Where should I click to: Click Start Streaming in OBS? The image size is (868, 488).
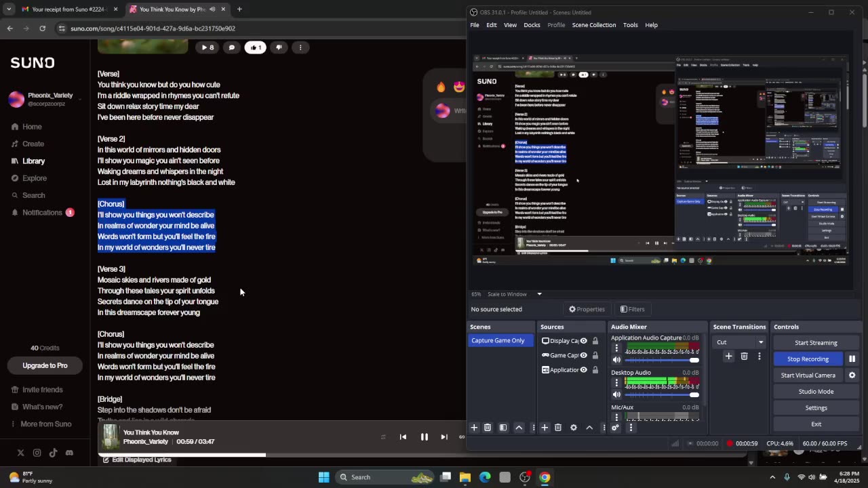(816, 343)
